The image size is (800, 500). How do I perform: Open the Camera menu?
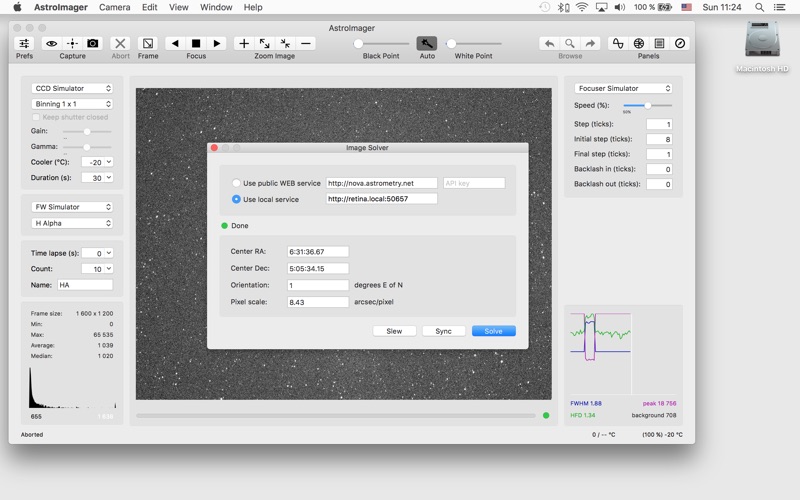pyautogui.click(x=114, y=7)
